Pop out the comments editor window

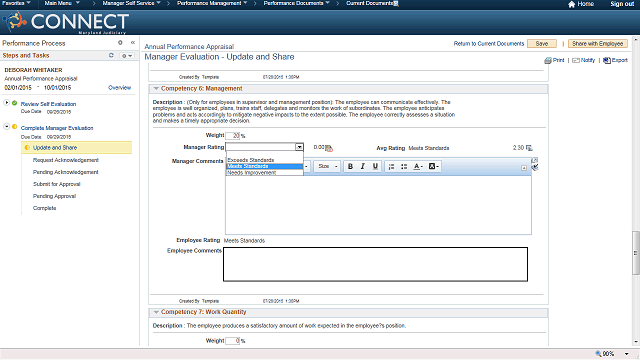(x=535, y=160)
